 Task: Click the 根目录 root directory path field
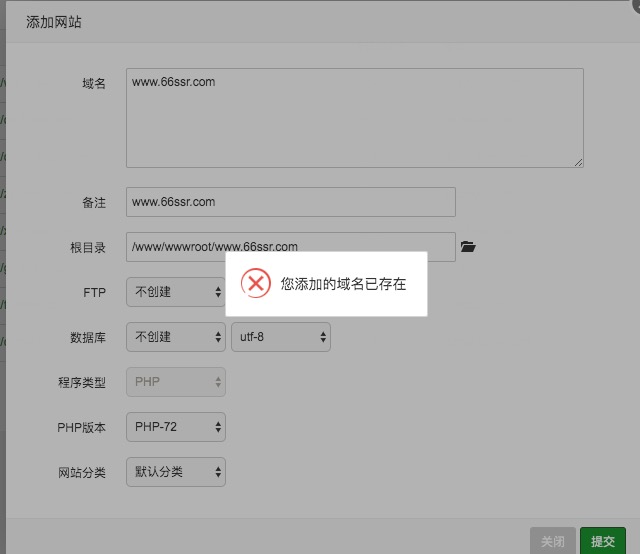coord(291,247)
